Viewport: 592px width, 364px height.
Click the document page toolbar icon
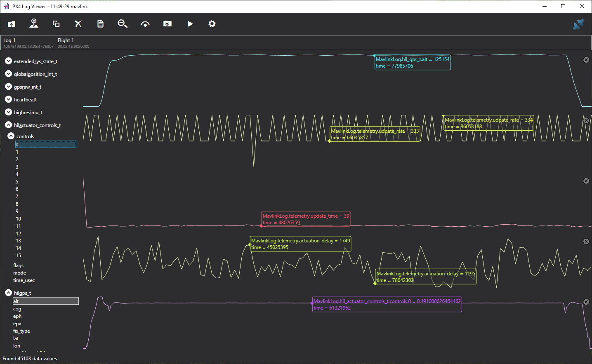click(x=100, y=24)
